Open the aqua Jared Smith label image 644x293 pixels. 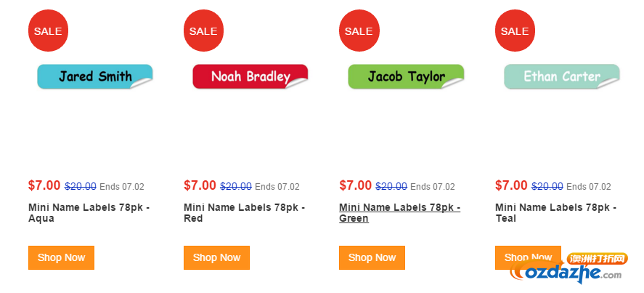[x=95, y=76]
